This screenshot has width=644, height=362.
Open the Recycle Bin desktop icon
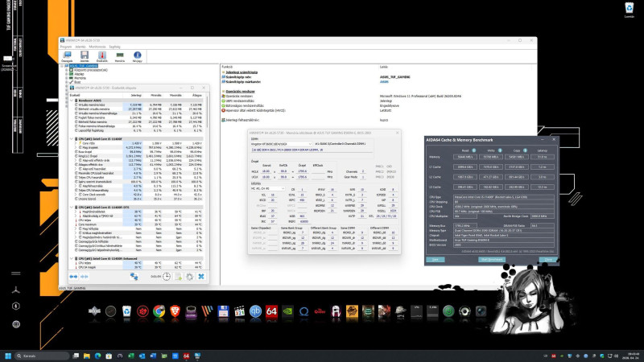[x=630, y=10]
